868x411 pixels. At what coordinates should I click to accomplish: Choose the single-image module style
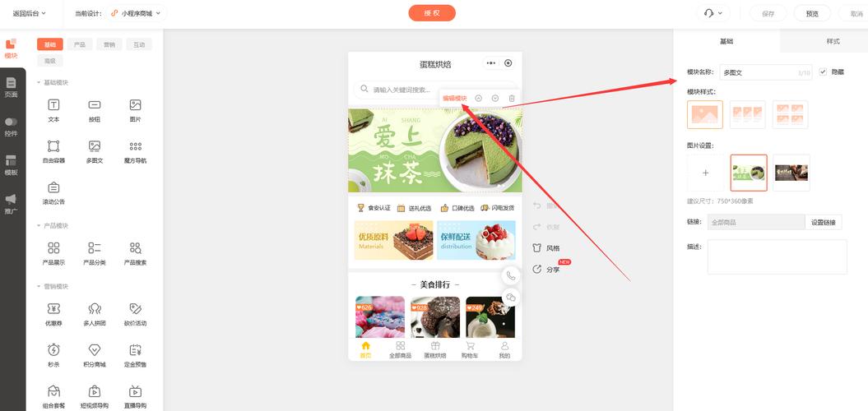point(705,114)
